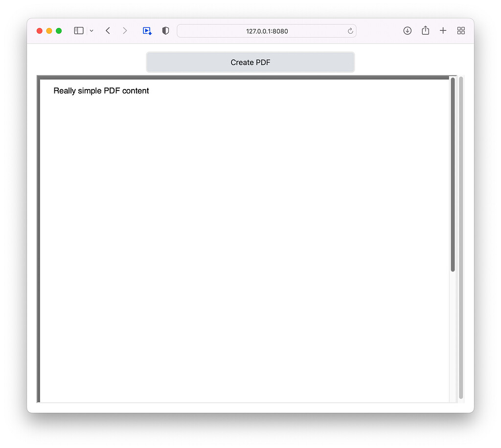The height and width of the screenshot is (448, 501).
Task: Navigate back using the back arrow
Action: (108, 30)
